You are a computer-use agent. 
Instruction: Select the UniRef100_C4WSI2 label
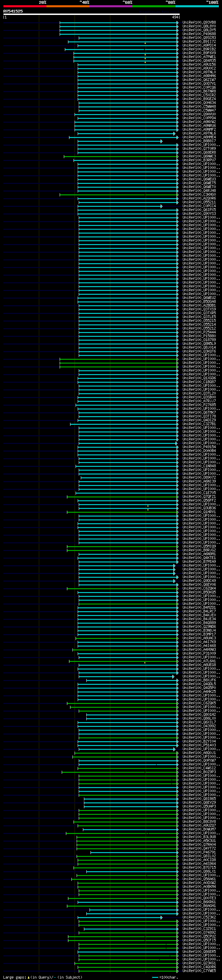(x=199, y=768)
